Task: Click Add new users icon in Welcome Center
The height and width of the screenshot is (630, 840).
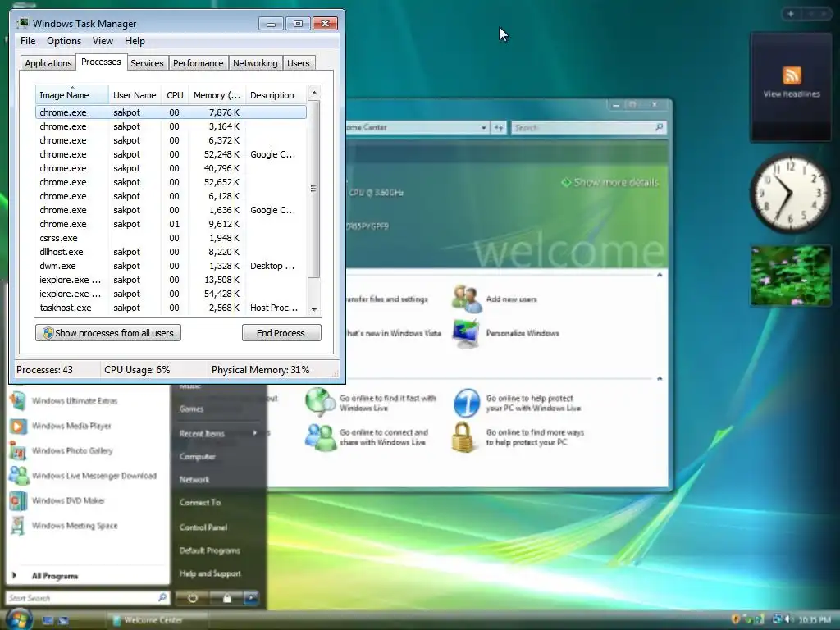Action: [466, 299]
